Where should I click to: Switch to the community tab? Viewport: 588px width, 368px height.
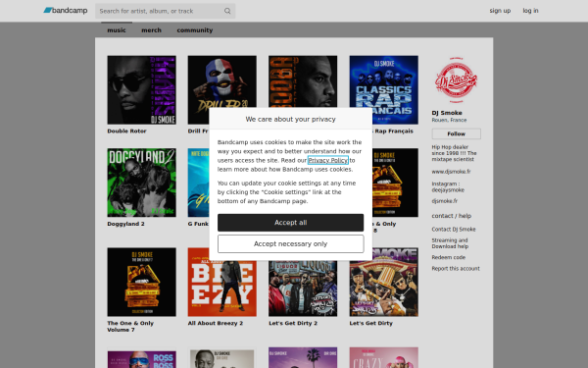[x=195, y=30]
